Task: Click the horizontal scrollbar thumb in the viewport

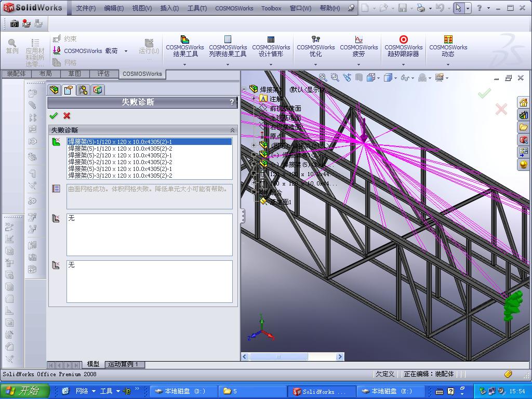Action: 278,356
